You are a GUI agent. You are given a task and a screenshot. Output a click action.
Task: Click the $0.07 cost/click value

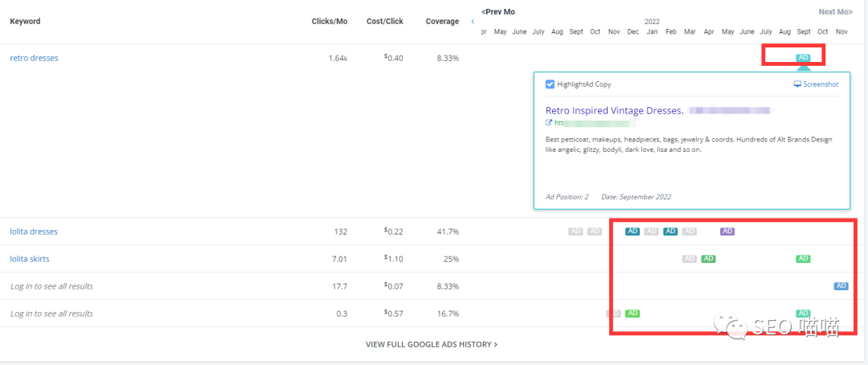click(394, 286)
